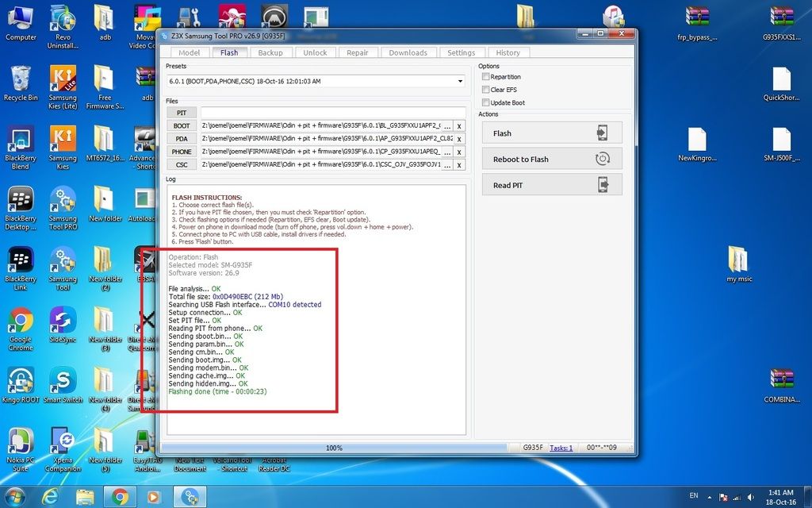Open the Samsung Kies (Lite) shortcut
Viewport: 812px width, 508px height.
(63, 87)
